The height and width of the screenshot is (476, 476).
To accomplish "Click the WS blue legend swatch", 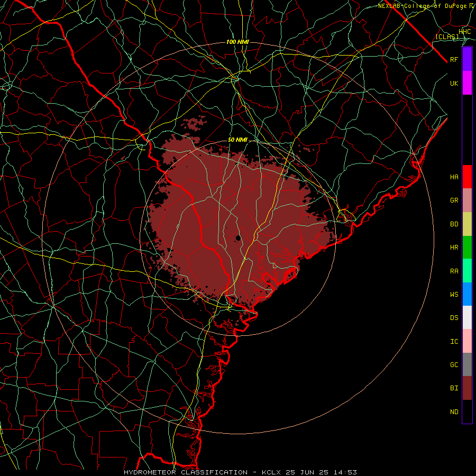I will (x=467, y=294).
